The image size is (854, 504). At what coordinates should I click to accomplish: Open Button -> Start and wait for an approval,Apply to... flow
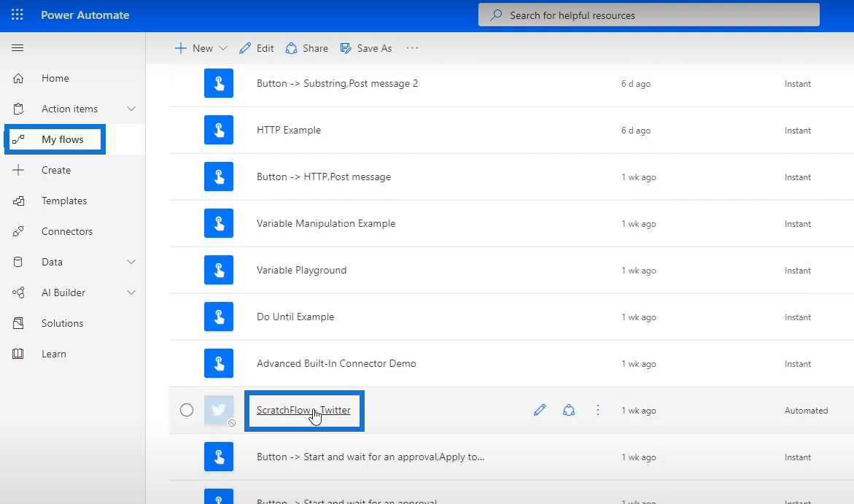(x=370, y=457)
